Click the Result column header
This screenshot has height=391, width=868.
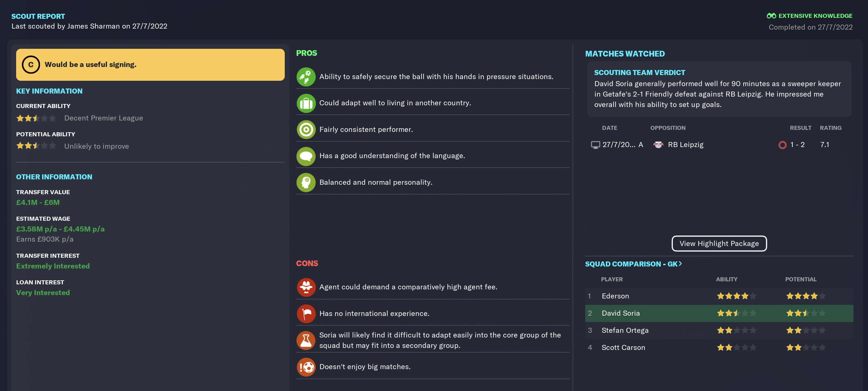coord(800,128)
